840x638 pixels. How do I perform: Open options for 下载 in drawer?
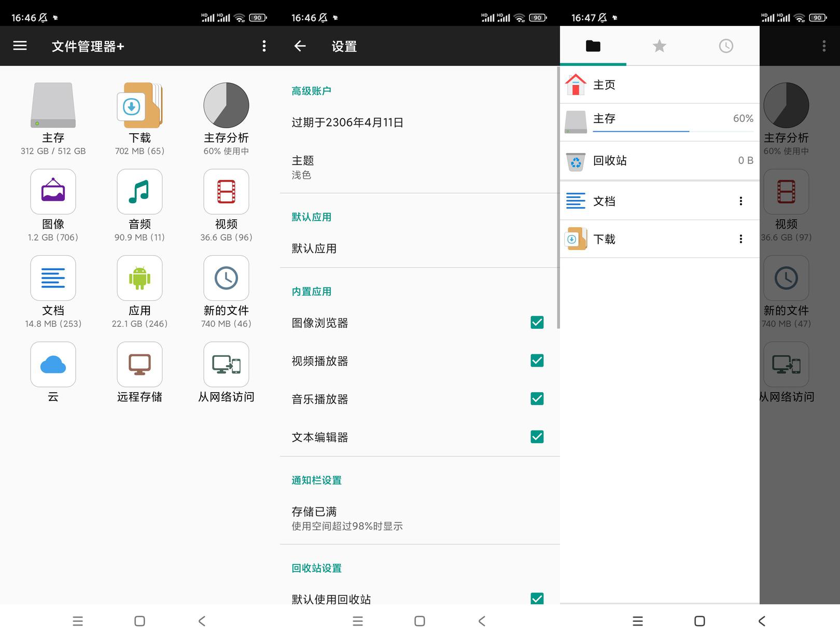740,239
